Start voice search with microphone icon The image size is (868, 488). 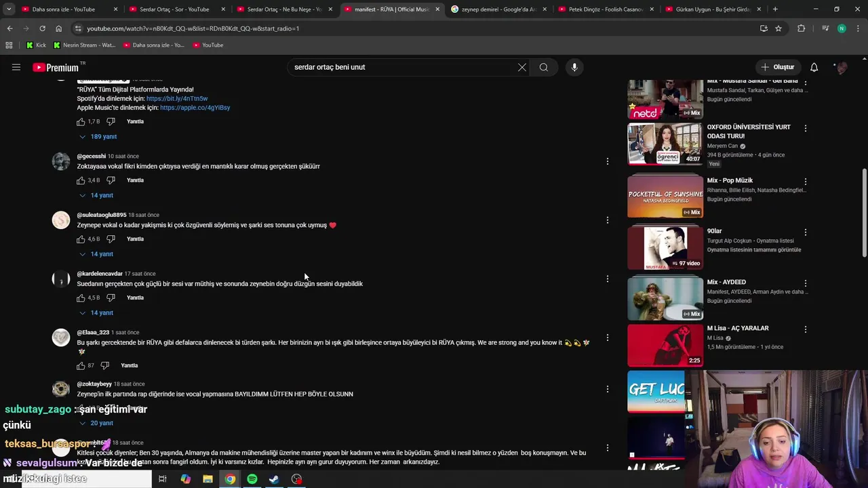click(x=574, y=67)
